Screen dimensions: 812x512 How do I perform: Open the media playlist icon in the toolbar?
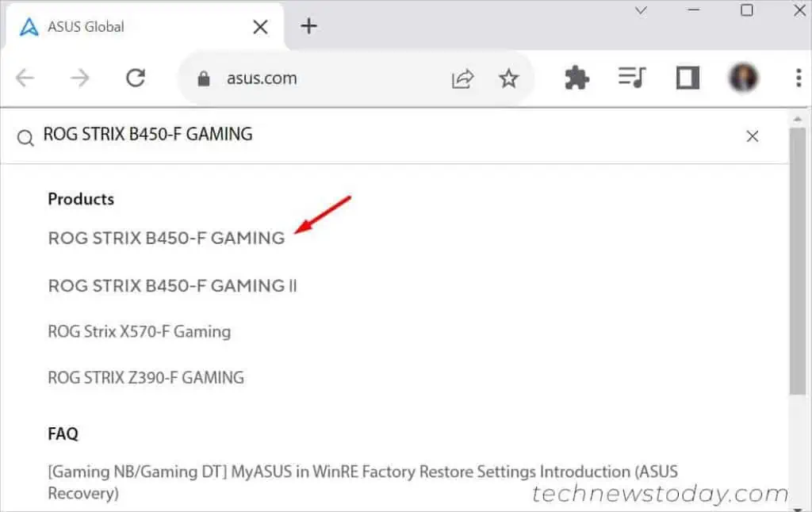(631, 78)
